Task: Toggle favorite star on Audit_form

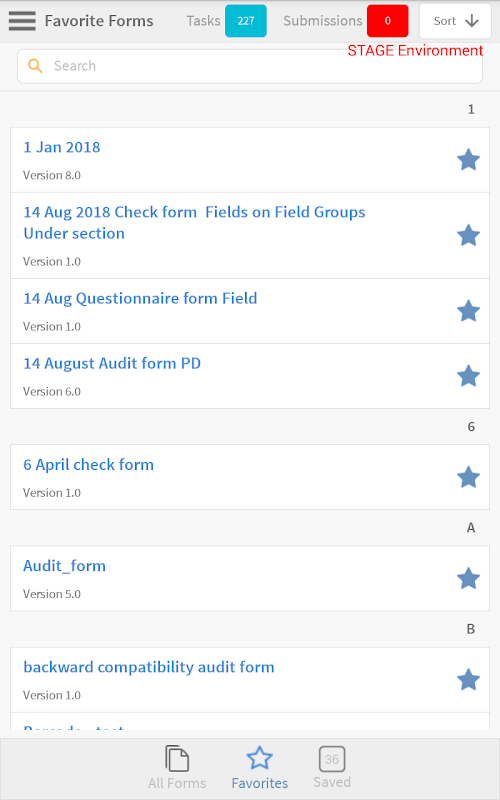Action: pos(468,579)
